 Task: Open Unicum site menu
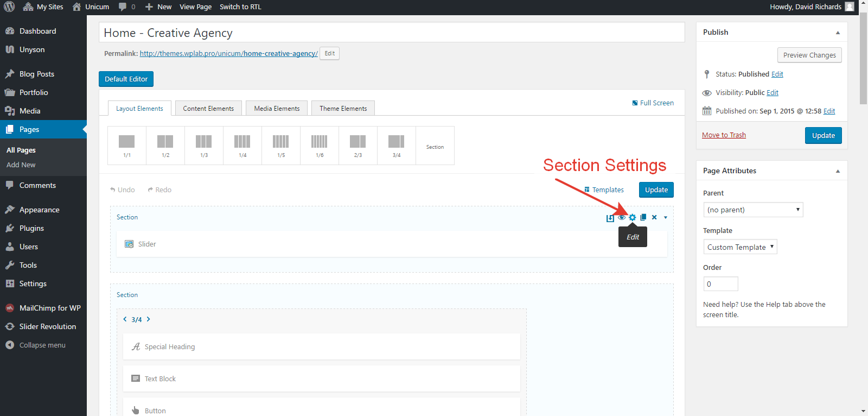click(91, 7)
